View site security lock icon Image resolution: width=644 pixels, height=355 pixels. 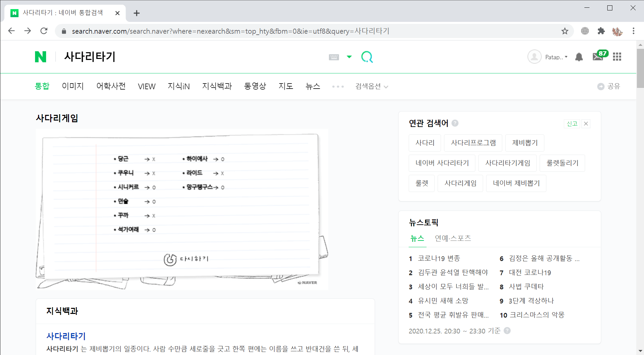pyautogui.click(x=64, y=31)
